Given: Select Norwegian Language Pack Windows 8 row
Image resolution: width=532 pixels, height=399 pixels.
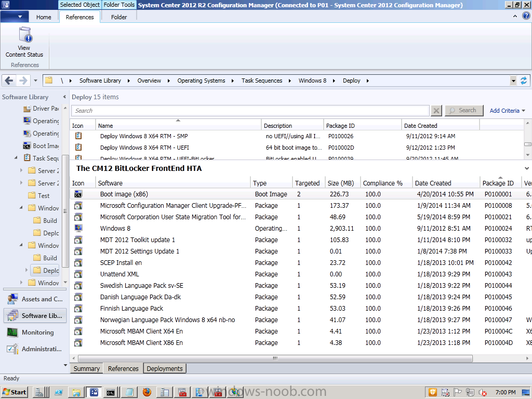Looking at the screenshot, I should pos(301,320).
